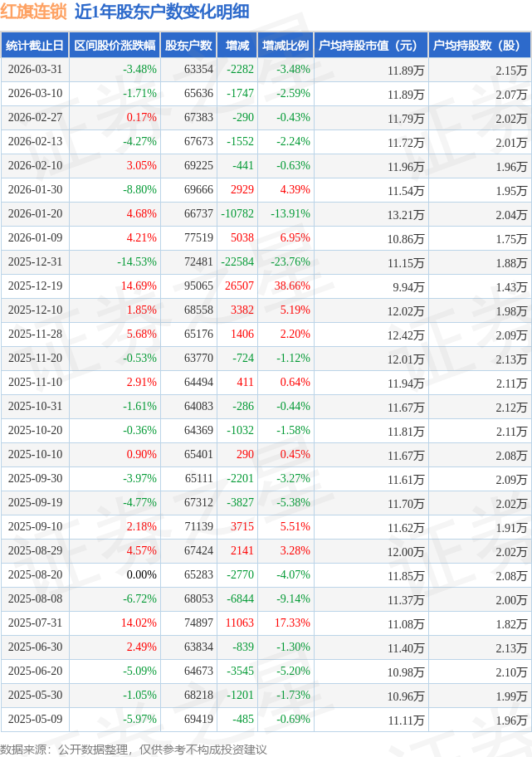Select the 38.66% change ratio cell

coord(292,286)
